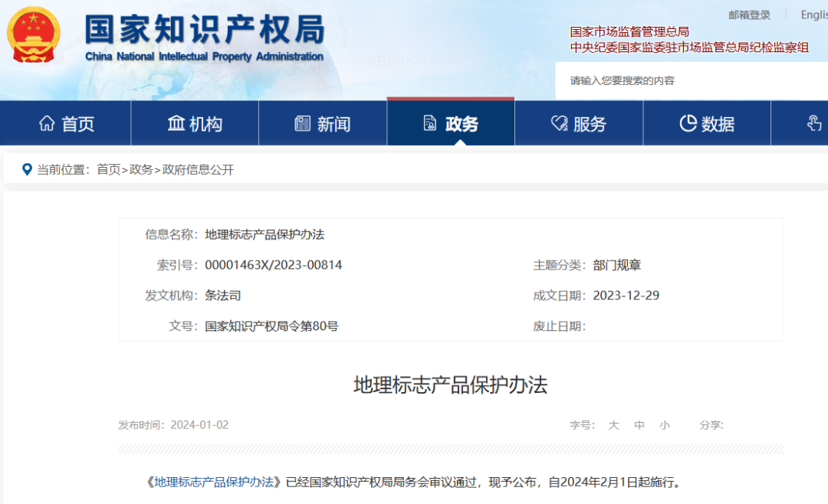This screenshot has height=504, width=828.
Task: Open the 政务 navigation tab
Action: pyautogui.click(x=451, y=122)
